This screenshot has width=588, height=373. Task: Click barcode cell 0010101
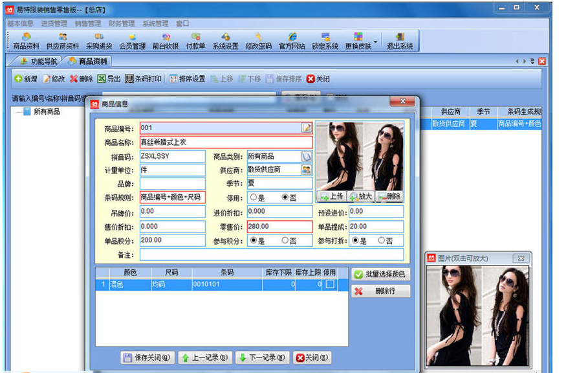click(227, 284)
